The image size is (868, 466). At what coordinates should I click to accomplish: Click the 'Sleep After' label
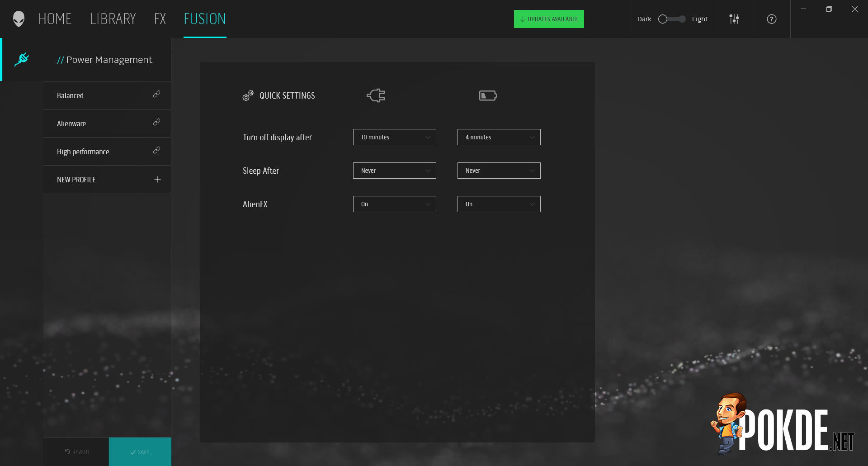(x=261, y=171)
